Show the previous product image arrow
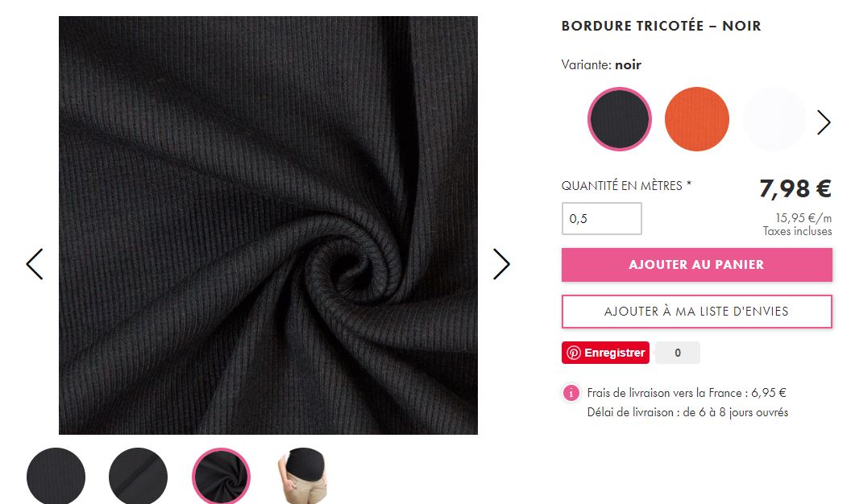The width and height of the screenshot is (851, 504). pyautogui.click(x=34, y=264)
